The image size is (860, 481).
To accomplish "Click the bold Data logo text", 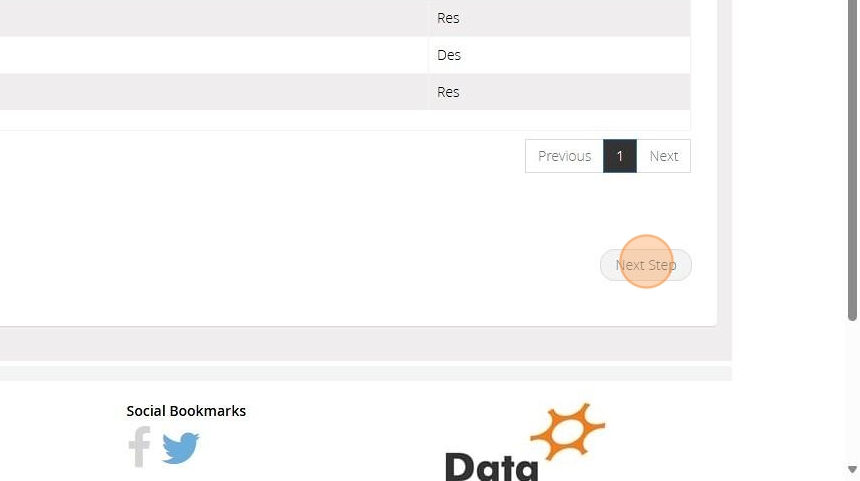I will click(491, 467).
